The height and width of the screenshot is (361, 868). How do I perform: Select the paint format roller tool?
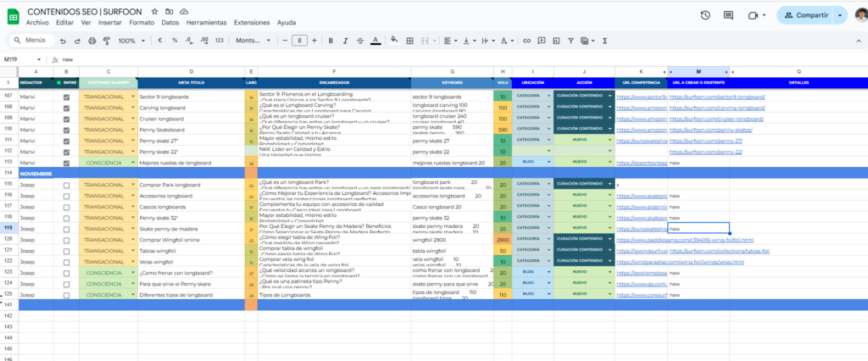[x=104, y=40]
